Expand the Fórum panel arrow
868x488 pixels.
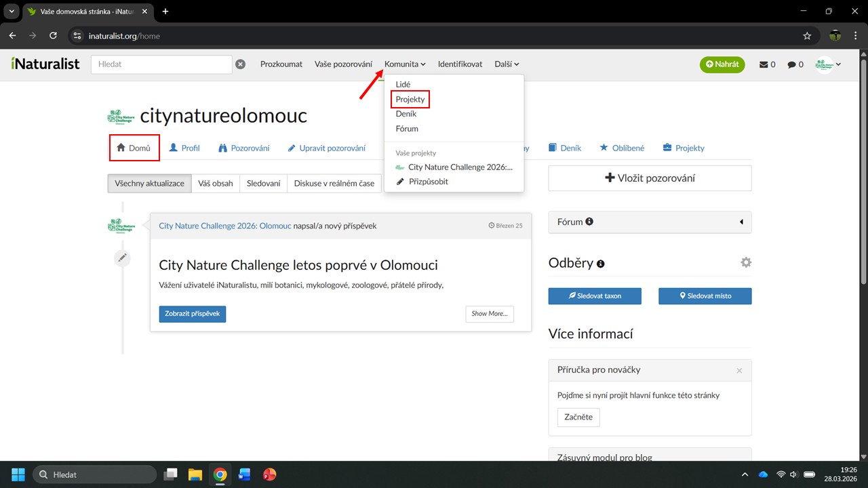[741, 222]
